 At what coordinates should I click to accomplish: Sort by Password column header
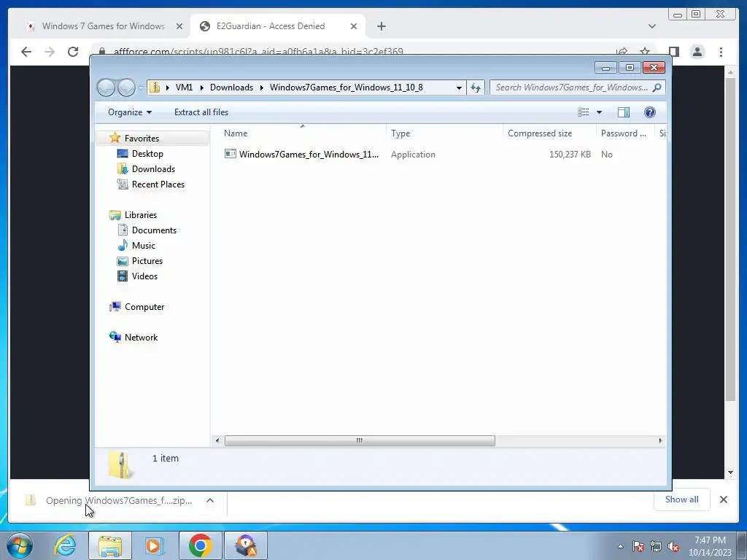point(624,133)
